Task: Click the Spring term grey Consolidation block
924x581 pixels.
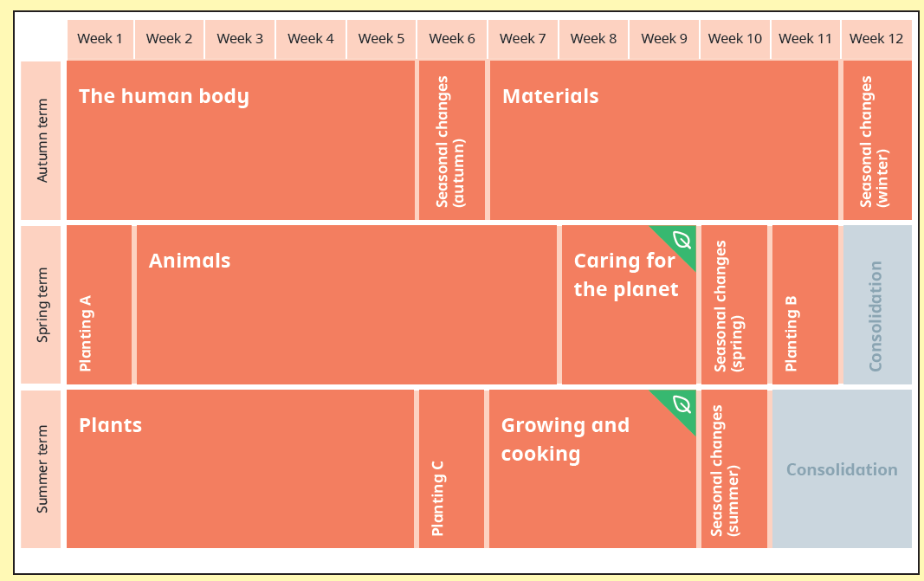Action: [877, 305]
